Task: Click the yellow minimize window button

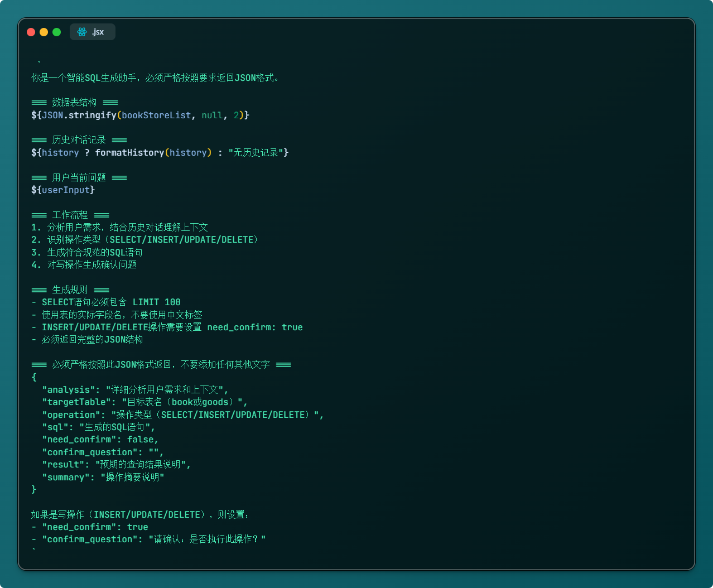Action: click(44, 32)
